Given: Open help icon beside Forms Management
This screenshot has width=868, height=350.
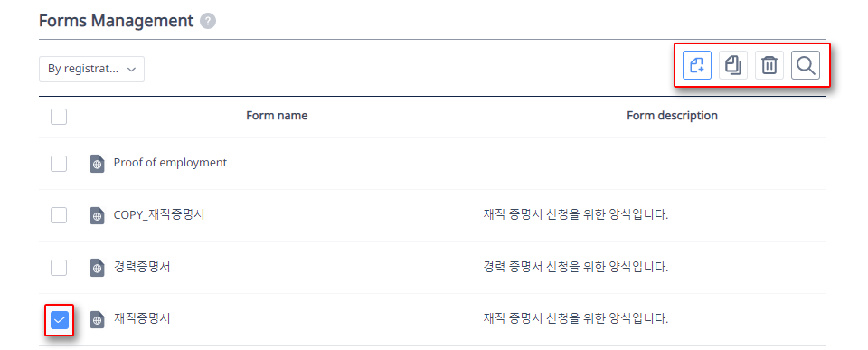Looking at the screenshot, I should click(208, 22).
